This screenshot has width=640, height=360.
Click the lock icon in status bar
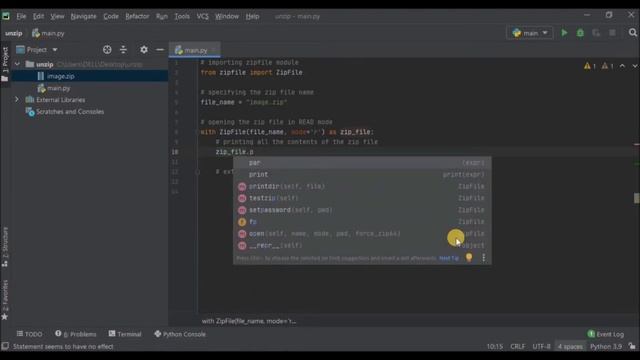[x=632, y=346]
